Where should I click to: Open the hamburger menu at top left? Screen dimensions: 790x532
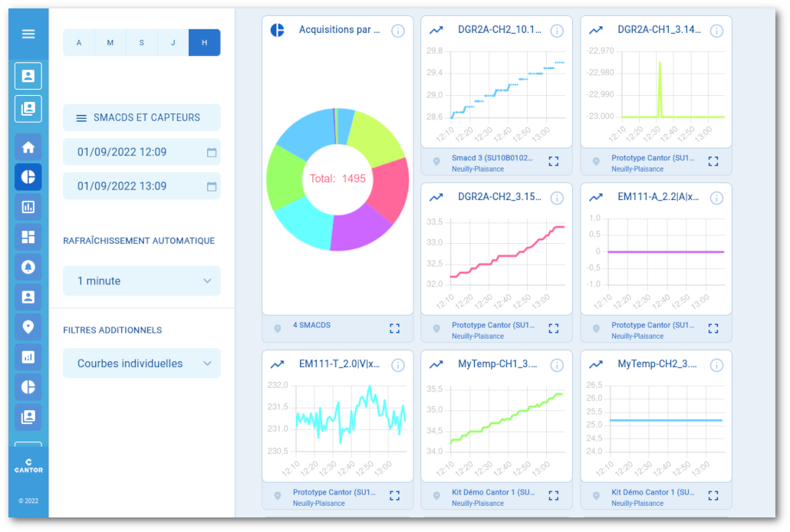click(x=28, y=34)
